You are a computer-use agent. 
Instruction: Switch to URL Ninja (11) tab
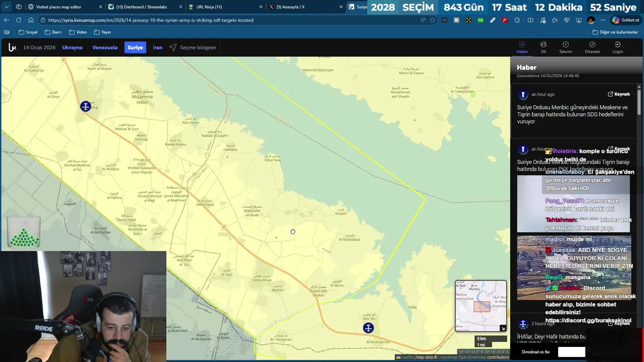209,7
